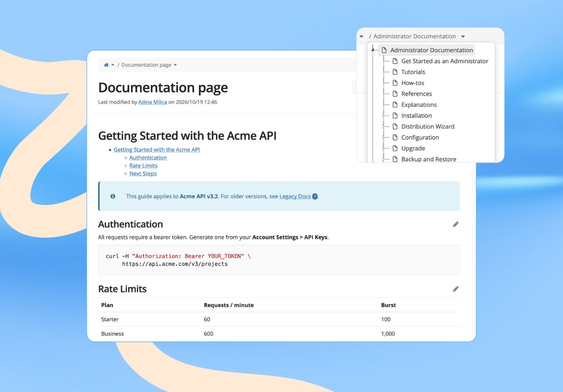Image resolution: width=563 pixels, height=392 pixels.
Task: Open the Legacy Docs link
Action: (295, 196)
